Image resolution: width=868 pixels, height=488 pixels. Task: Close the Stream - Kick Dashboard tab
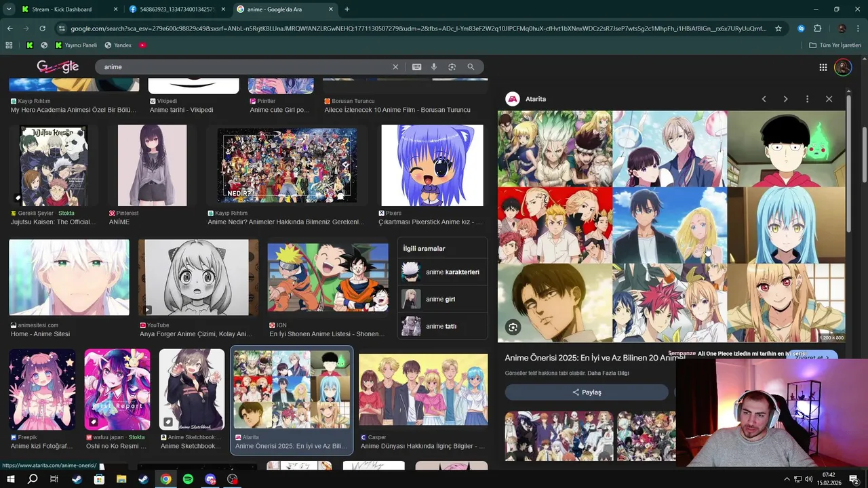115,9
